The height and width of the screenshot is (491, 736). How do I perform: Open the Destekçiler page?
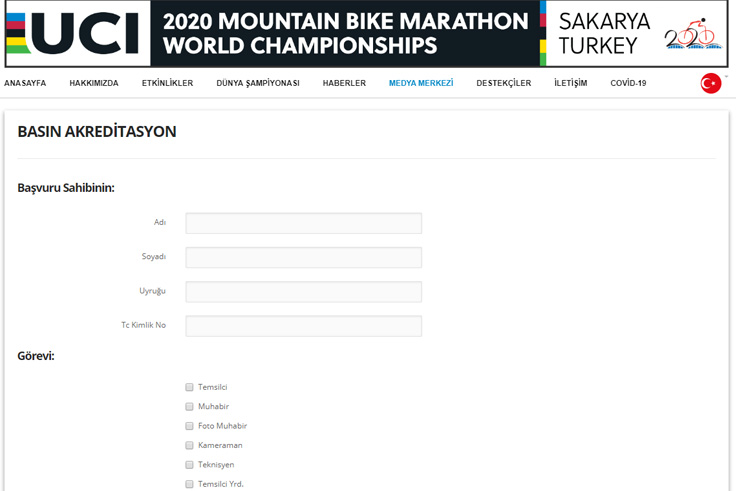504,83
